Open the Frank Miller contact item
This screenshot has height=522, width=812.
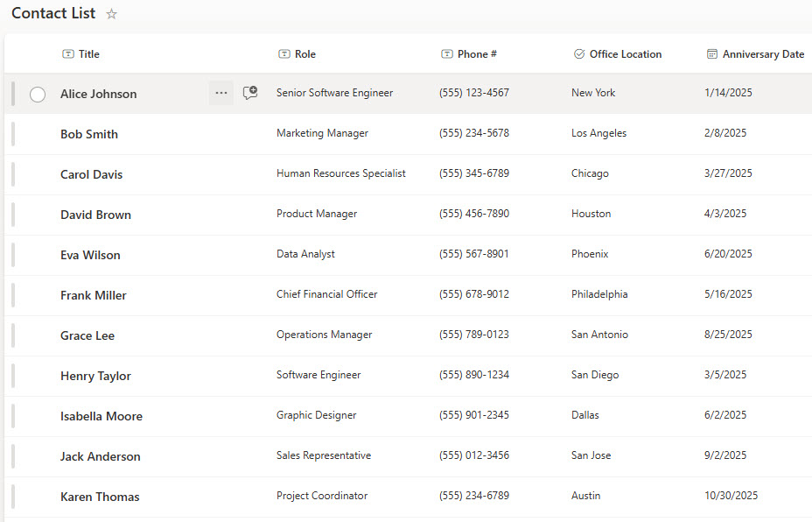[x=94, y=295]
